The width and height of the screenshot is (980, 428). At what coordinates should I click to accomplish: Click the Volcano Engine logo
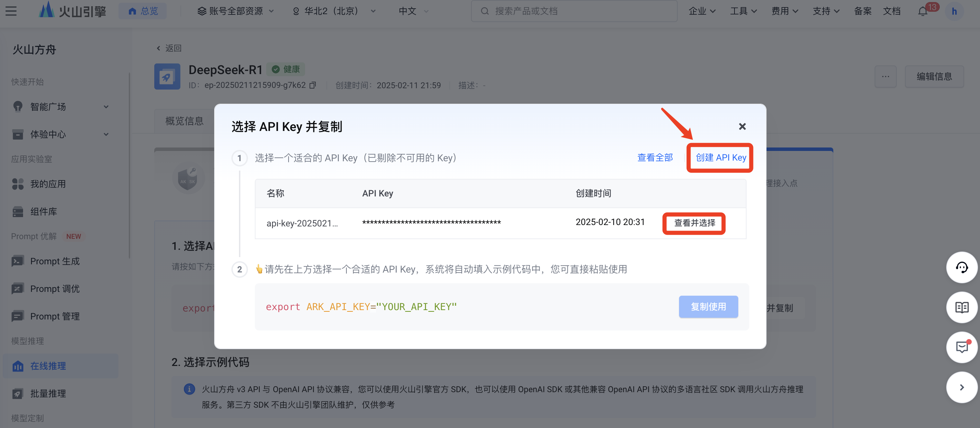72,11
